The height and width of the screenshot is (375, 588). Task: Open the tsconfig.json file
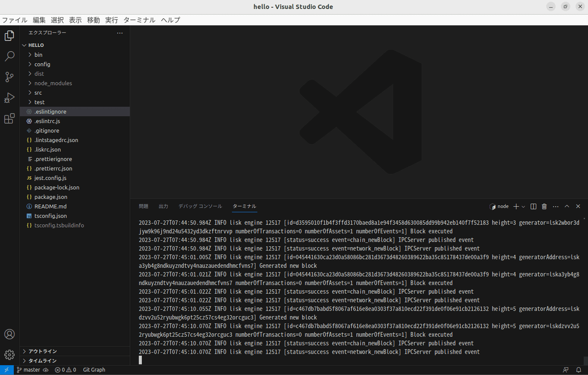click(74, 216)
